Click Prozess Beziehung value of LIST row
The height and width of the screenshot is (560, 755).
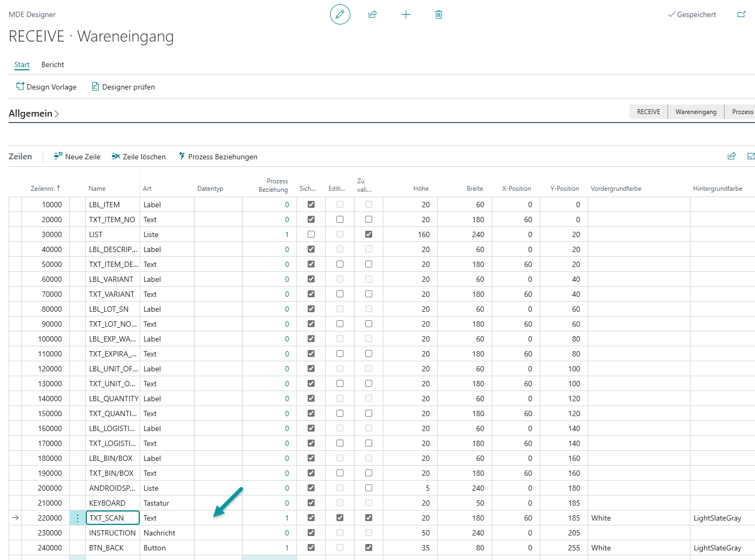click(287, 234)
